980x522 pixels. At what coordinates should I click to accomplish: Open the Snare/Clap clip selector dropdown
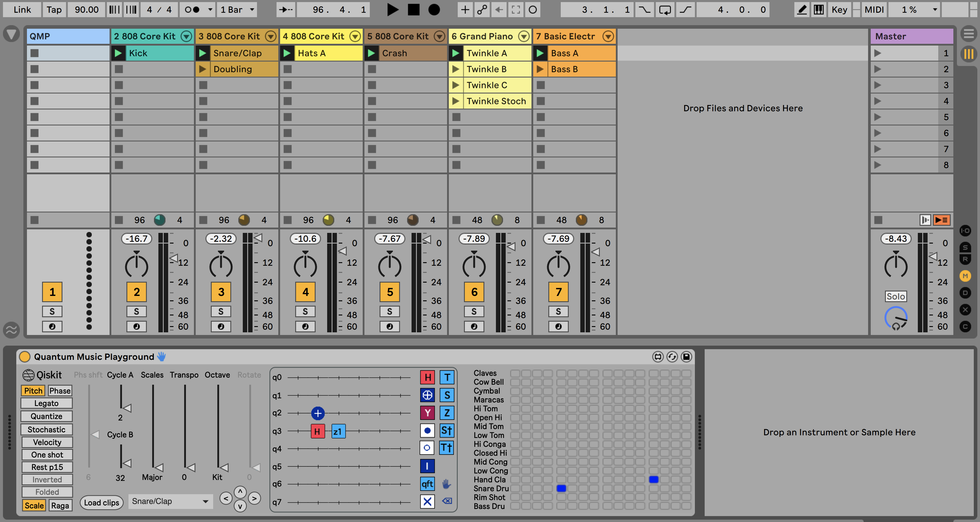coord(171,501)
